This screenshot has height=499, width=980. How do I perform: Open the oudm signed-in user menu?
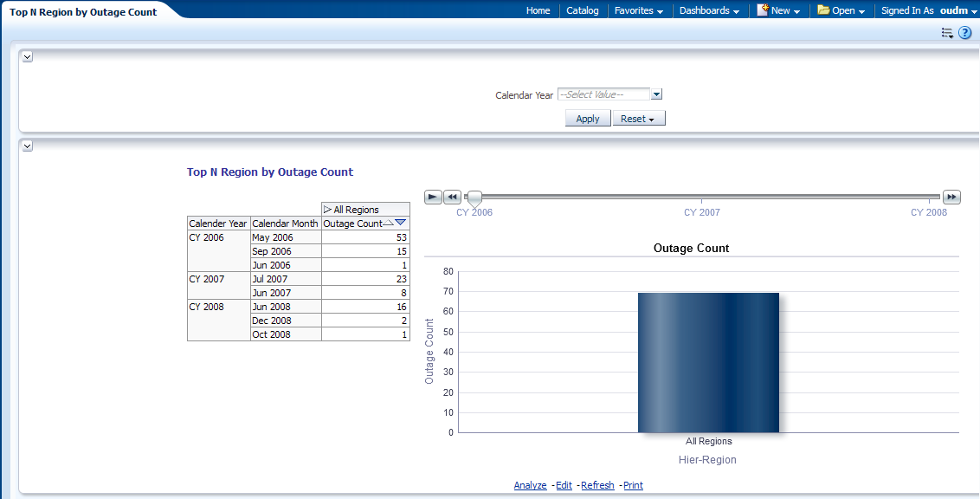pos(958,10)
